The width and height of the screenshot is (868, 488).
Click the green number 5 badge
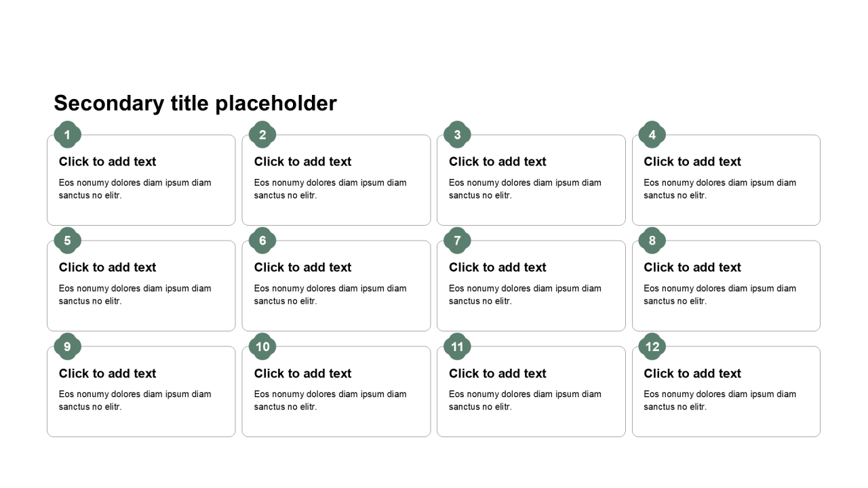tap(67, 241)
